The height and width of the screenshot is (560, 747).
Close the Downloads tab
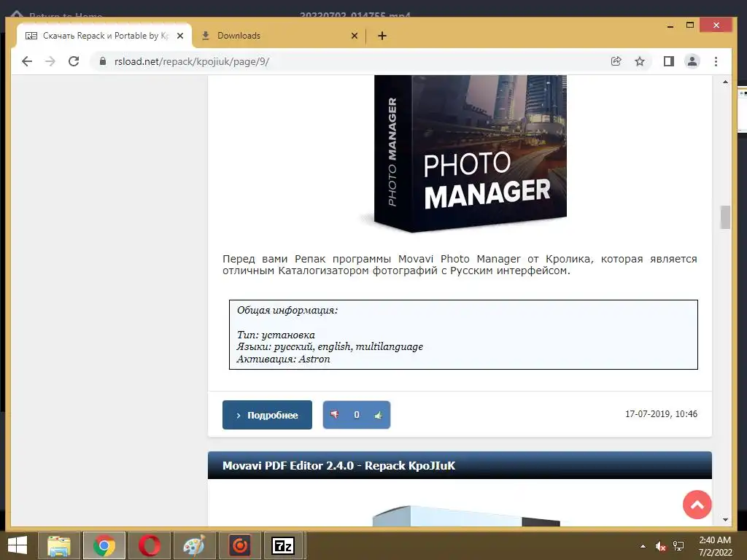355,36
